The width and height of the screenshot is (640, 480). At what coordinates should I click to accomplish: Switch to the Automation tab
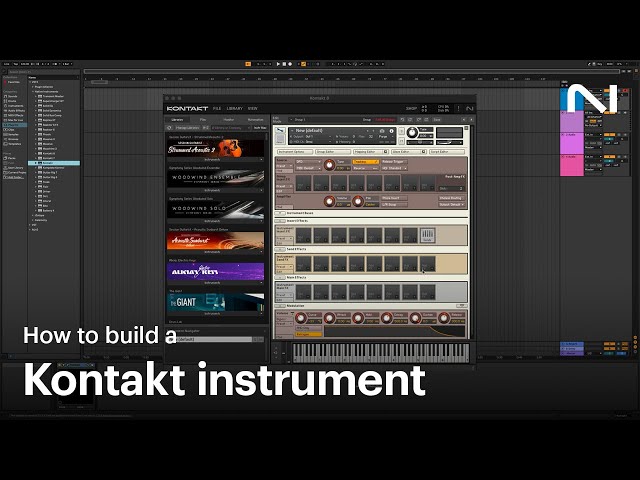tap(256, 120)
